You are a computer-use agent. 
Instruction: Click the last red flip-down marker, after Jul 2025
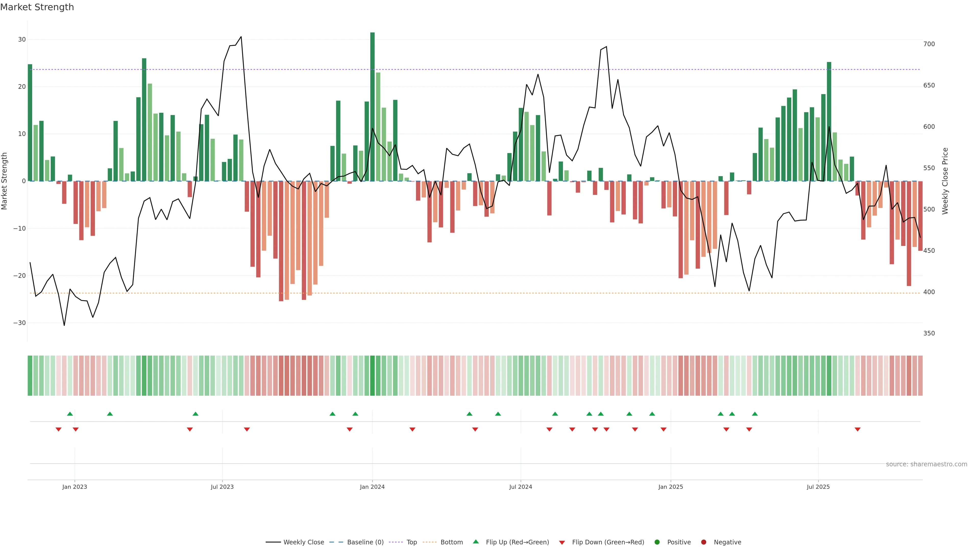[857, 429]
